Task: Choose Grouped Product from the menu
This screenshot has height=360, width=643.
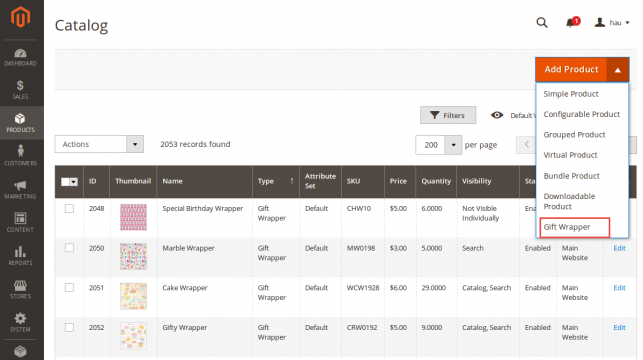Action: [x=574, y=134]
